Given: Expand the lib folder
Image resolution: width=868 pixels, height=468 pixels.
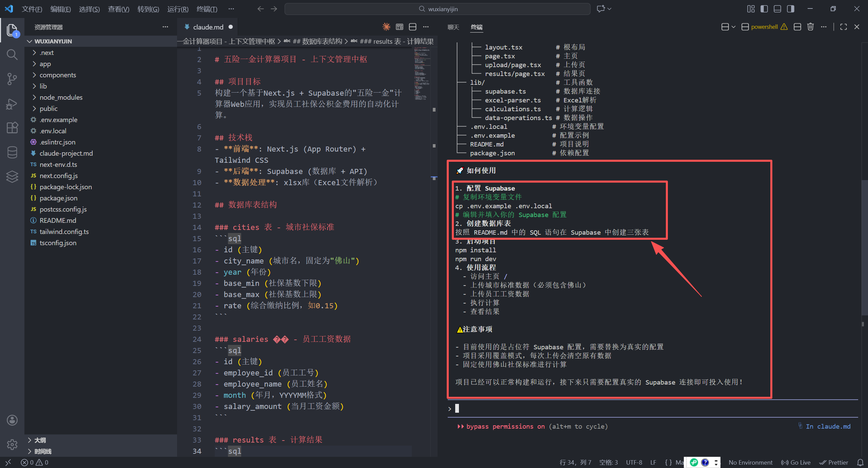Looking at the screenshot, I should coord(101,86).
